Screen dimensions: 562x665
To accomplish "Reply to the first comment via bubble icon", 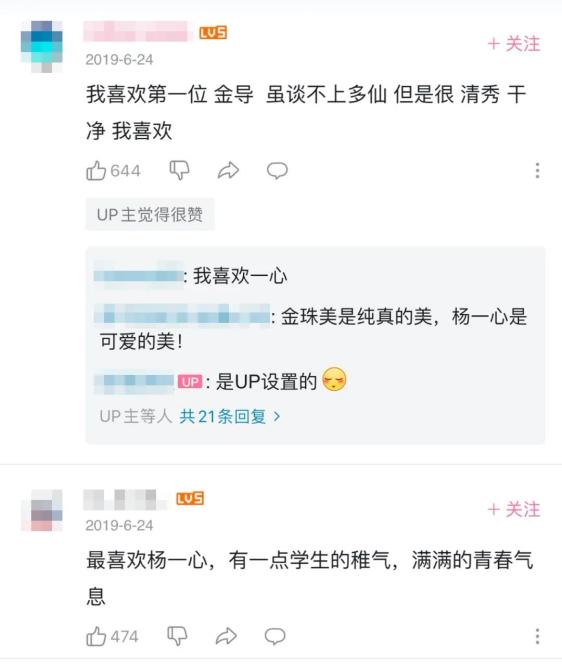I will [x=277, y=170].
